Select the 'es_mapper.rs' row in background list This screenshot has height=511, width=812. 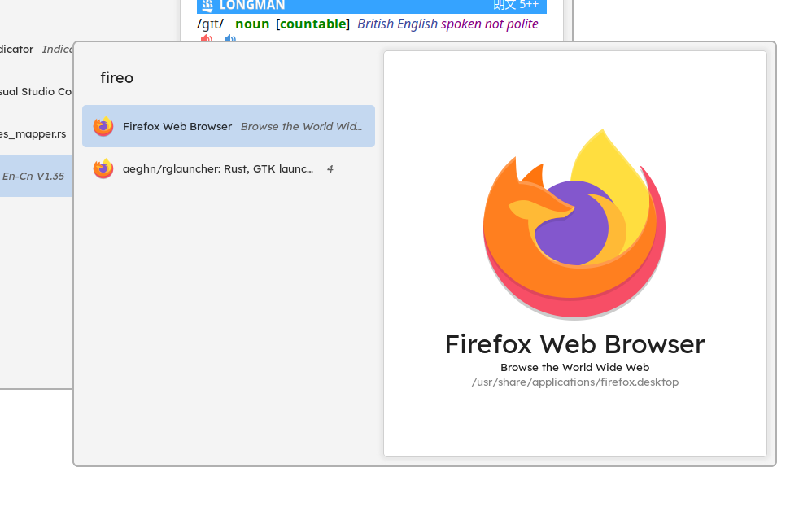click(37, 134)
